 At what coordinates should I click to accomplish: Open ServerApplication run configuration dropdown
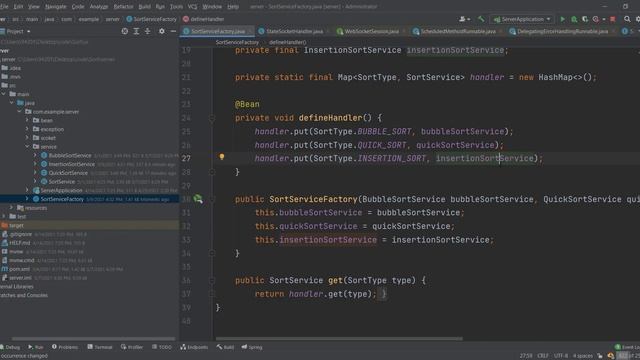[x=522, y=19]
